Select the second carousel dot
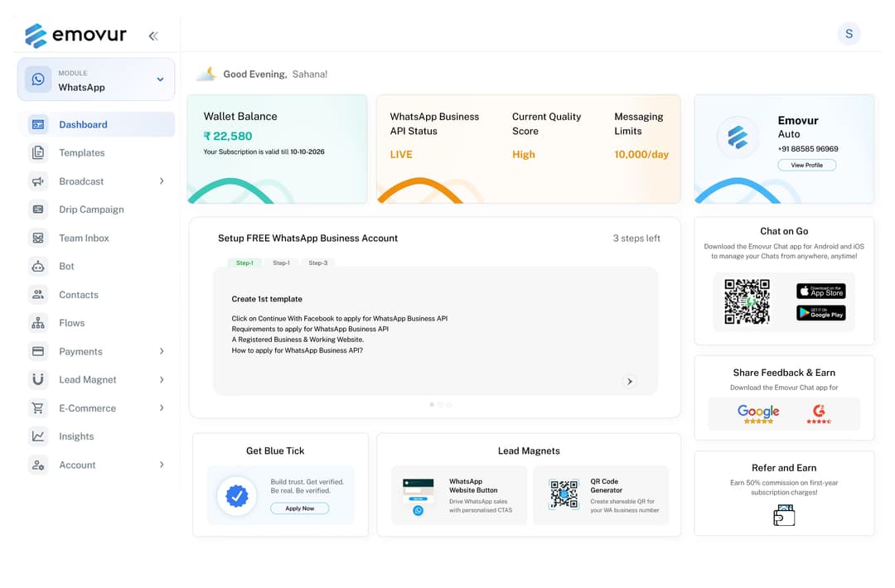The image size is (895, 588). coord(440,404)
